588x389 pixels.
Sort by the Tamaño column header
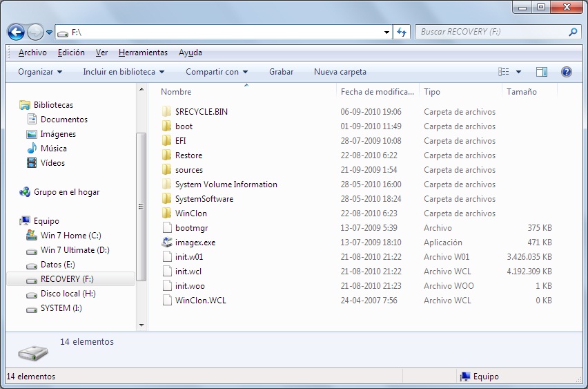pyautogui.click(x=529, y=92)
